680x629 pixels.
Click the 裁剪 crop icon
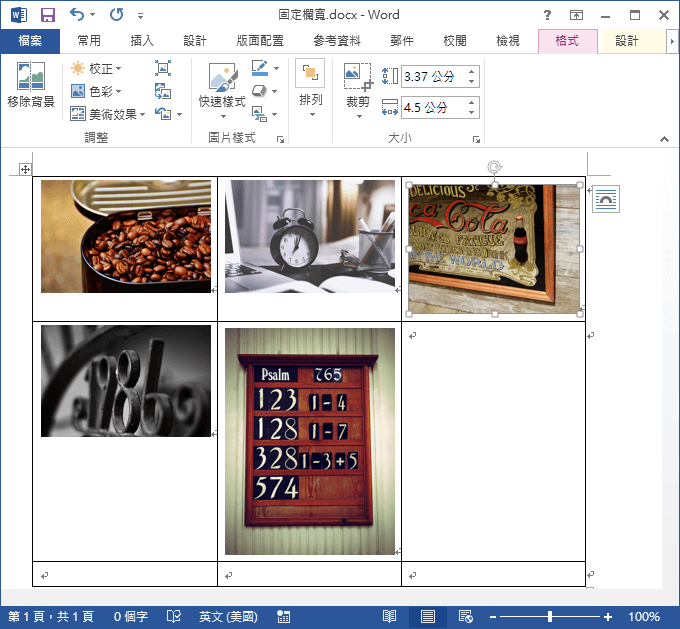point(358,76)
